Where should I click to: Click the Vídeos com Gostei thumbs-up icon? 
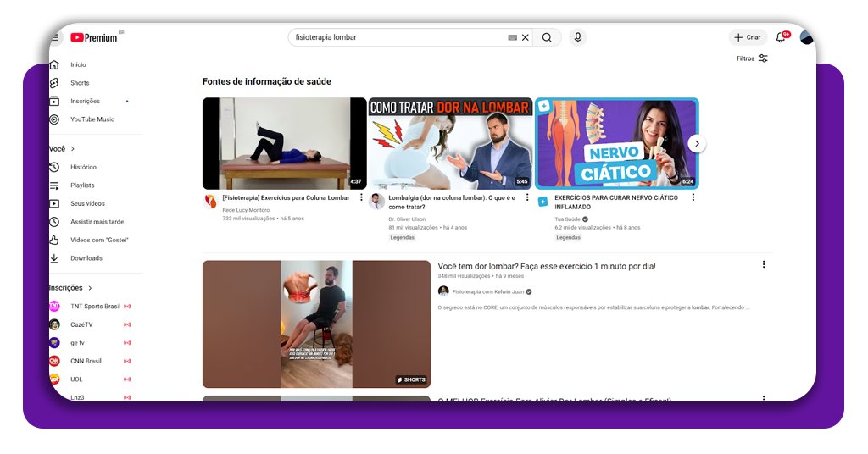[x=54, y=240]
